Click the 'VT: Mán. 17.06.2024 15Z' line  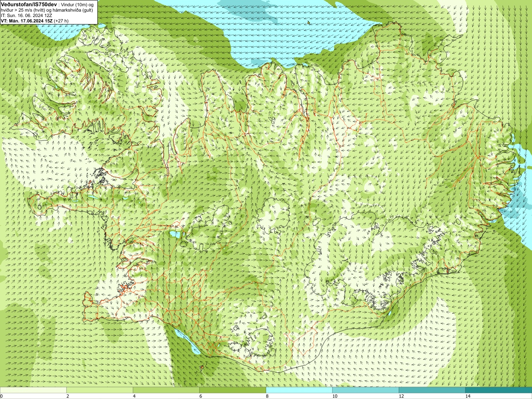point(27,21)
